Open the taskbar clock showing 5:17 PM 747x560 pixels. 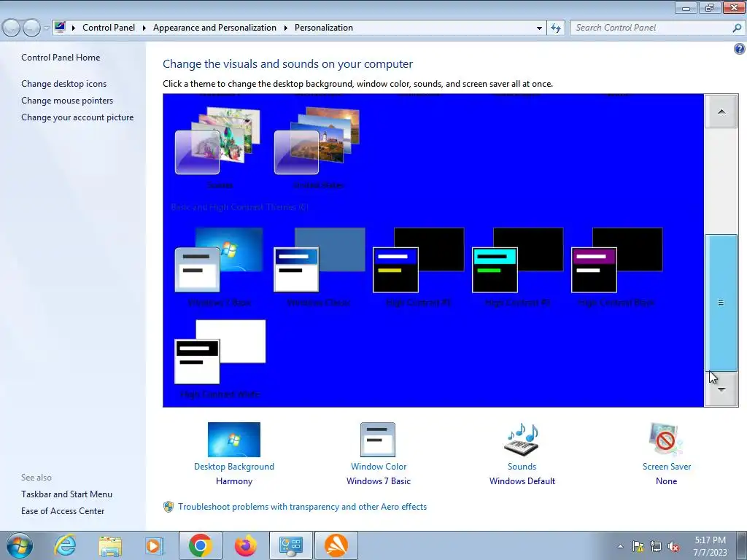(x=711, y=546)
